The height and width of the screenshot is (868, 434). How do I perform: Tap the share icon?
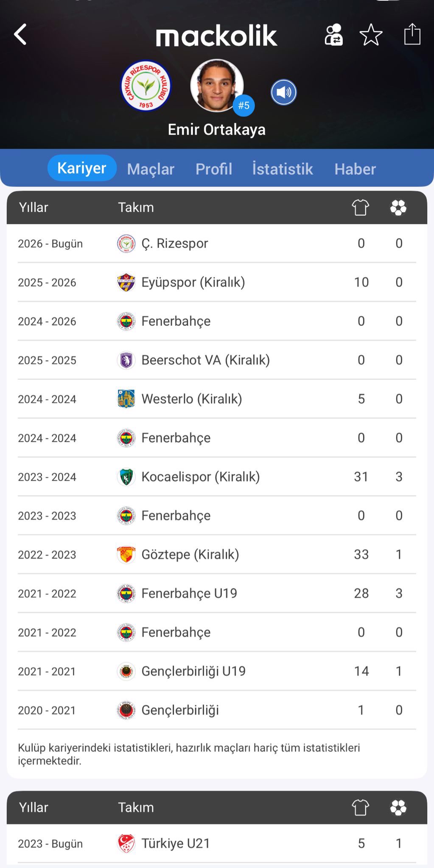[x=412, y=34]
